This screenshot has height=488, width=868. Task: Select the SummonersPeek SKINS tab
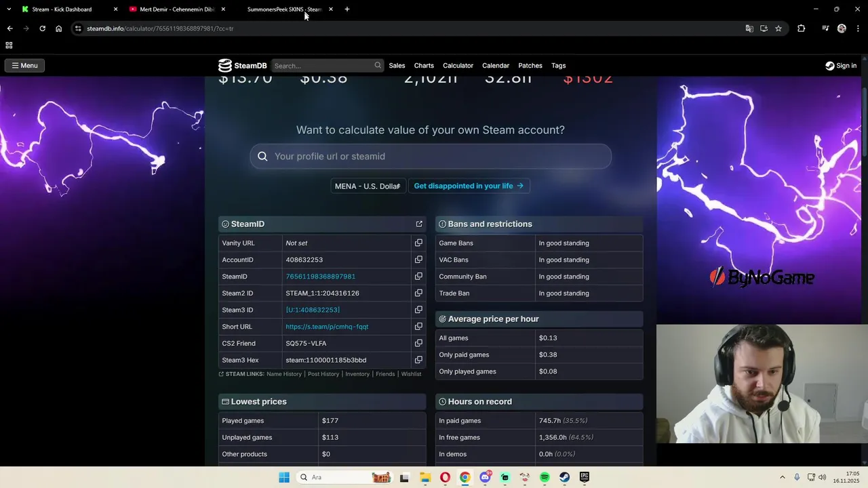click(285, 9)
